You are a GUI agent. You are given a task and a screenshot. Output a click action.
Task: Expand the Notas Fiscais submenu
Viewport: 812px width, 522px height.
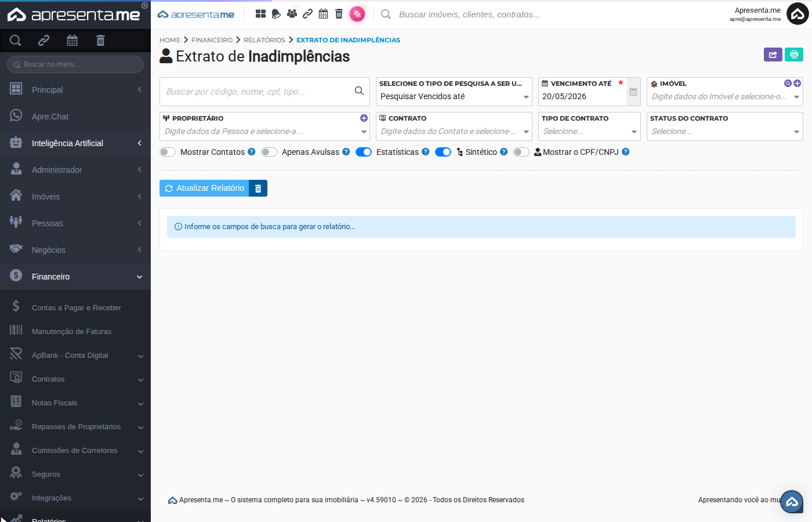(x=75, y=403)
